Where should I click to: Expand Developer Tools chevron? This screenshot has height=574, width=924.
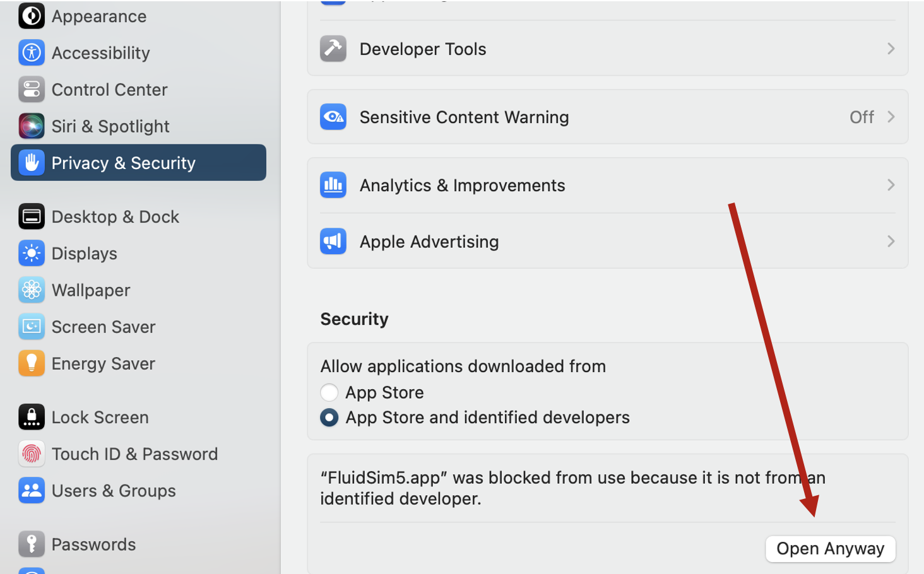click(x=891, y=49)
